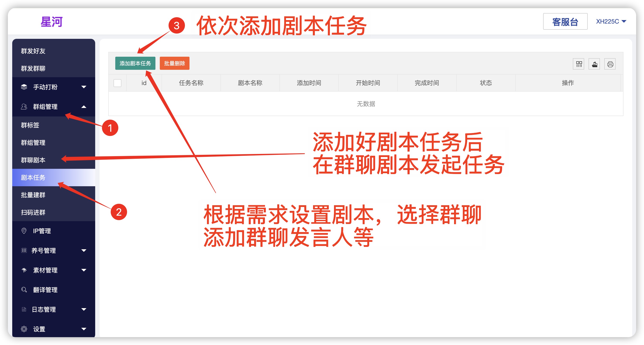Collapse the 群组管理 menu arrow
644x345 pixels.
pyautogui.click(x=84, y=107)
